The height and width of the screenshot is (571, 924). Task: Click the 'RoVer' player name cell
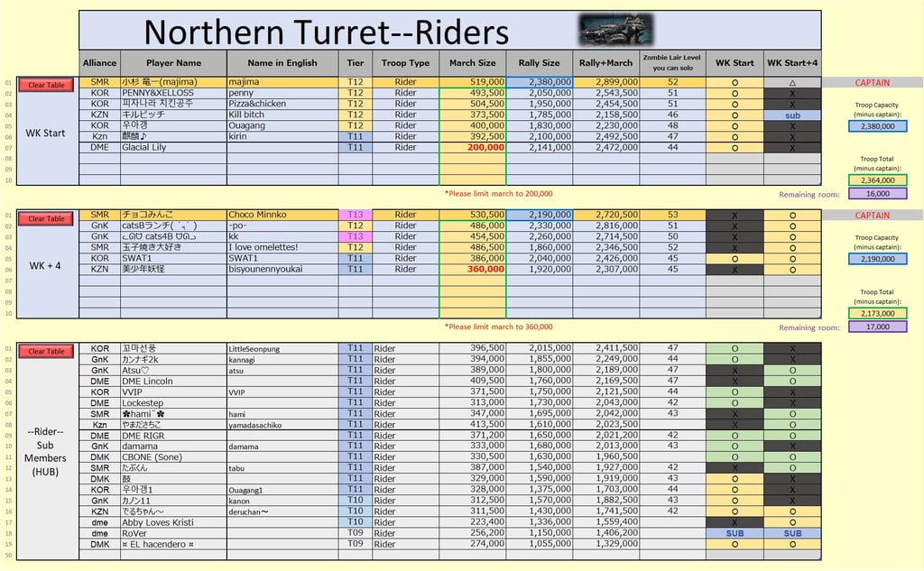[x=173, y=533]
